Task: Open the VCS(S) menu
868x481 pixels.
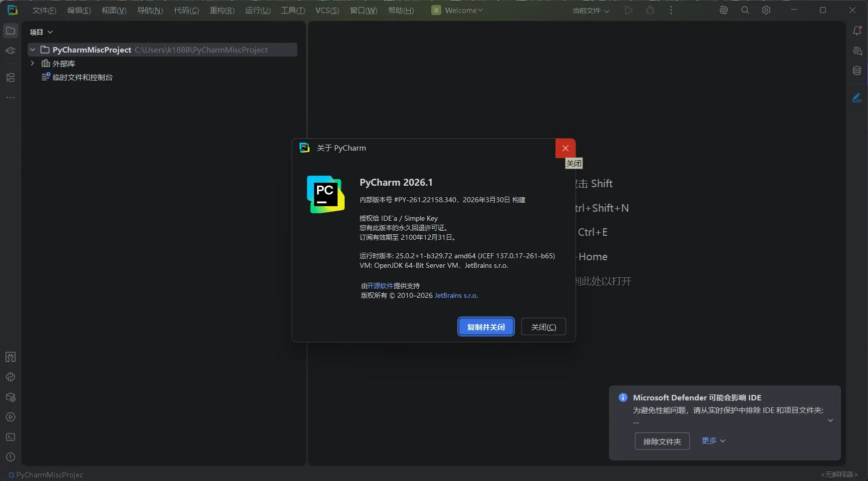Action: pyautogui.click(x=327, y=10)
